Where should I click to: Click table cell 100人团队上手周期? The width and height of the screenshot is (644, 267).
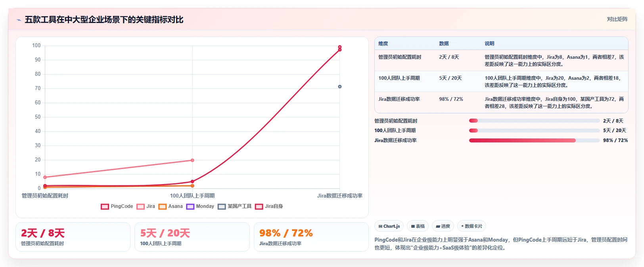(x=399, y=78)
